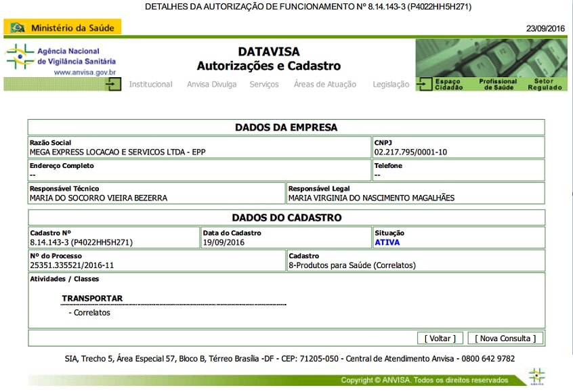The image size is (573, 392).
Task: Open the Legislação menu
Action: pyautogui.click(x=391, y=85)
